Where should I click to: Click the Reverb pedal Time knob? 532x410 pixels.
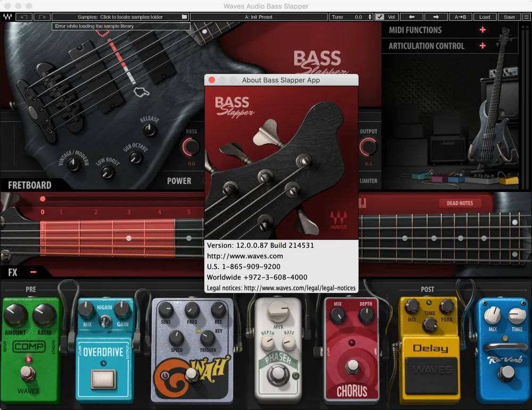coord(517,315)
